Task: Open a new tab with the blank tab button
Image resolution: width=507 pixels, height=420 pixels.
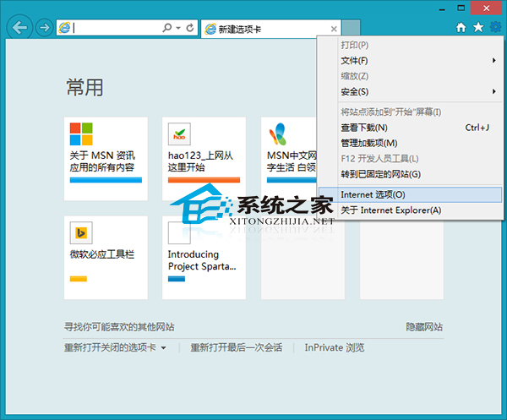Action: (x=352, y=28)
